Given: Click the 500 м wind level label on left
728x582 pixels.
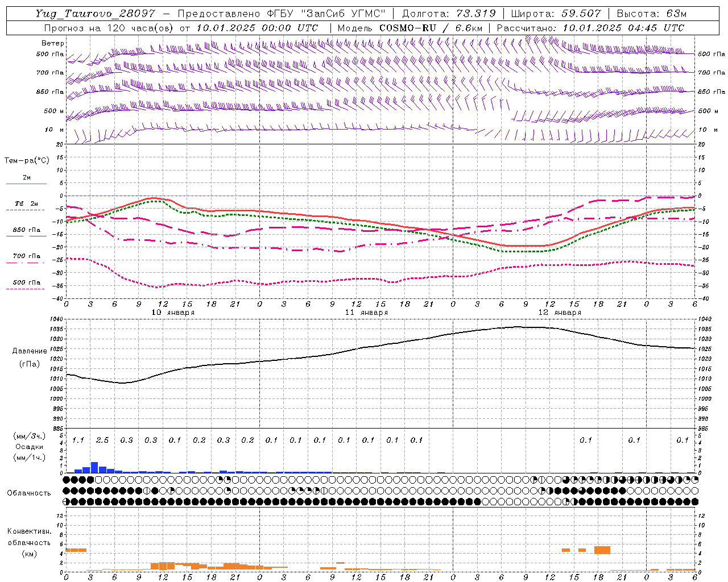Looking at the screenshot, I should [54, 111].
